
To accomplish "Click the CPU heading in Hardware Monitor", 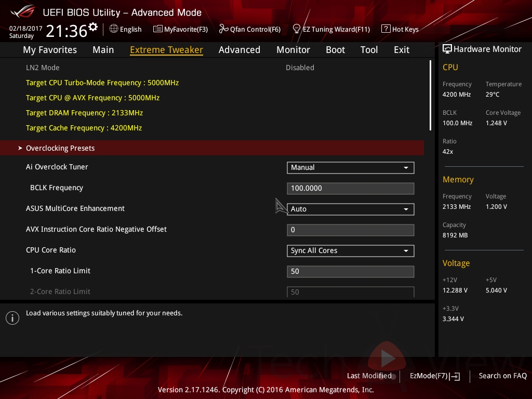I will click(x=450, y=67).
